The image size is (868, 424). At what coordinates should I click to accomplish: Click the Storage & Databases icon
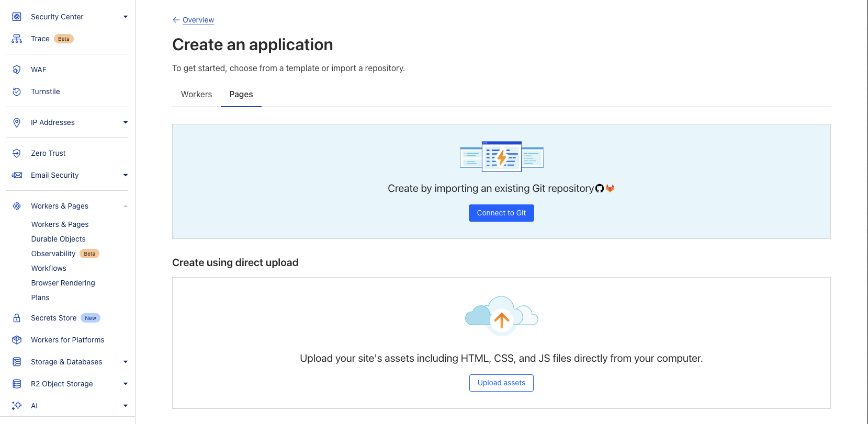click(x=17, y=362)
